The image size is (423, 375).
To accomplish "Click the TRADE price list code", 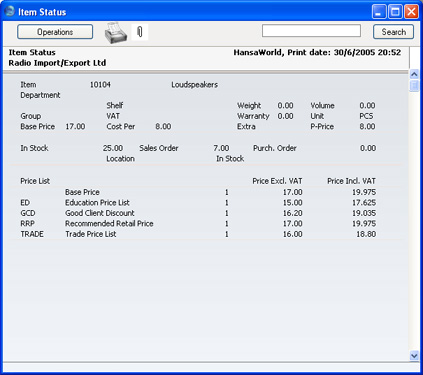I will [x=32, y=234].
